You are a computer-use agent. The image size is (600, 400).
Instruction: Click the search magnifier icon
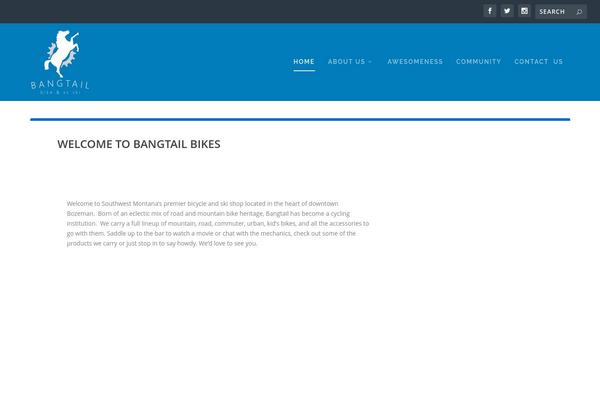pyautogui.click(x=579, y=12)
